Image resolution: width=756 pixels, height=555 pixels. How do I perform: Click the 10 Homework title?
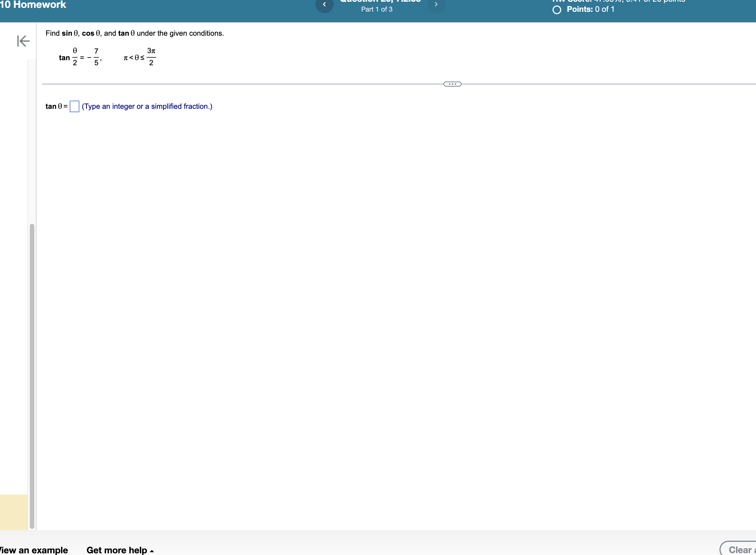click(x=33, y=5)
